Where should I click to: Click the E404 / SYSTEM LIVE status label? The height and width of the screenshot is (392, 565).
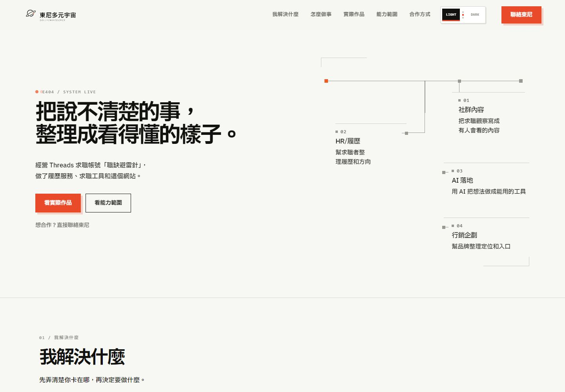[69, 92]
